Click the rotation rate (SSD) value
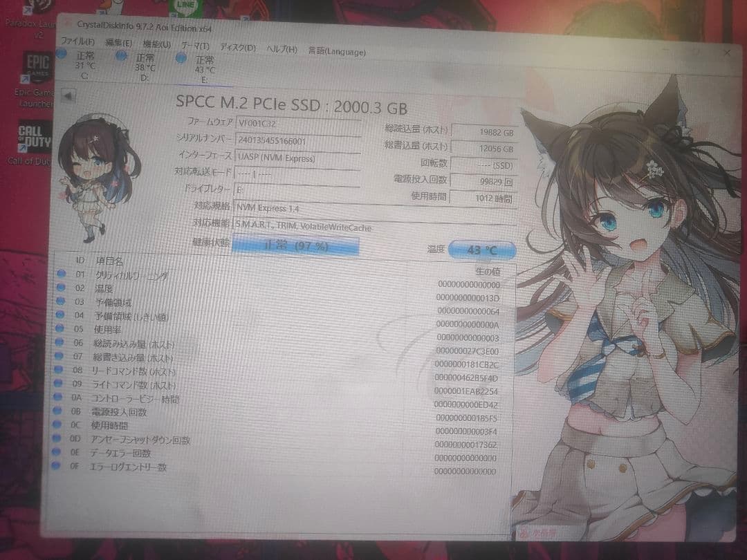 [x=484, y=165]
